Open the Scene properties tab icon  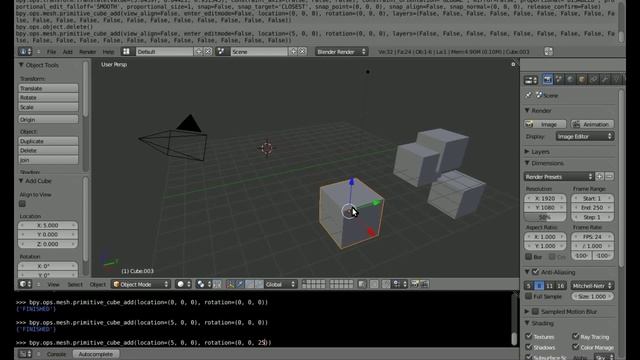click(559, 80)
